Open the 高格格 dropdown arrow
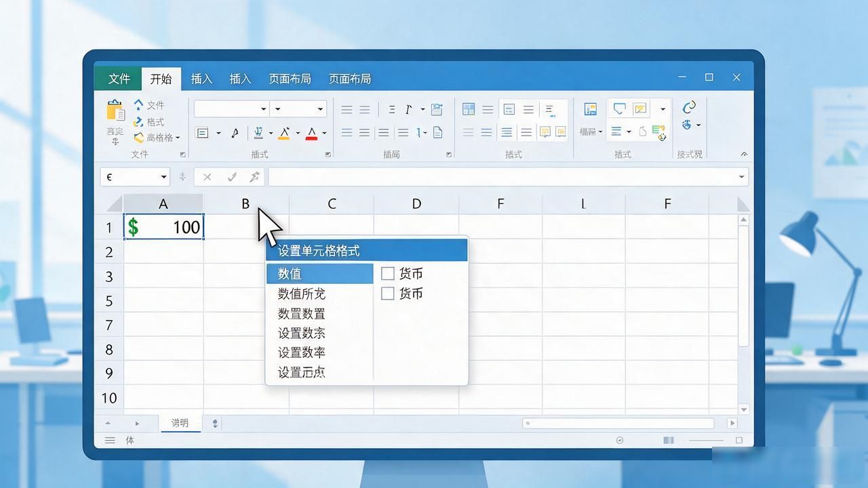The height and width of the screenshot is (488, 868). point(178,138)
